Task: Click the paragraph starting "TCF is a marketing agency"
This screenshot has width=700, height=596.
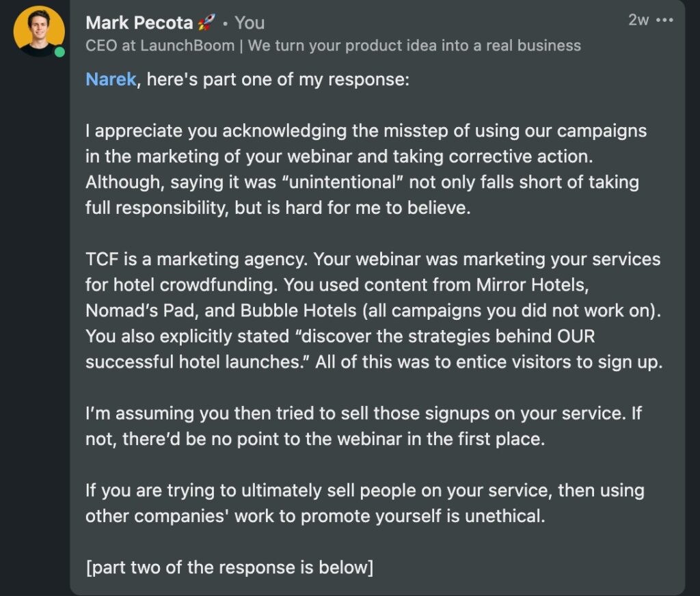Action: [x=374, y=310]
